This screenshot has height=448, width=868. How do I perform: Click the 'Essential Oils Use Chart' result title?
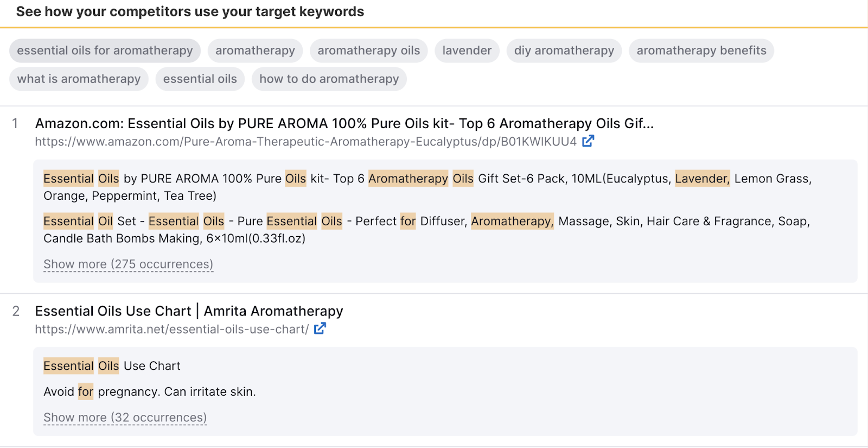coord(188,311)
